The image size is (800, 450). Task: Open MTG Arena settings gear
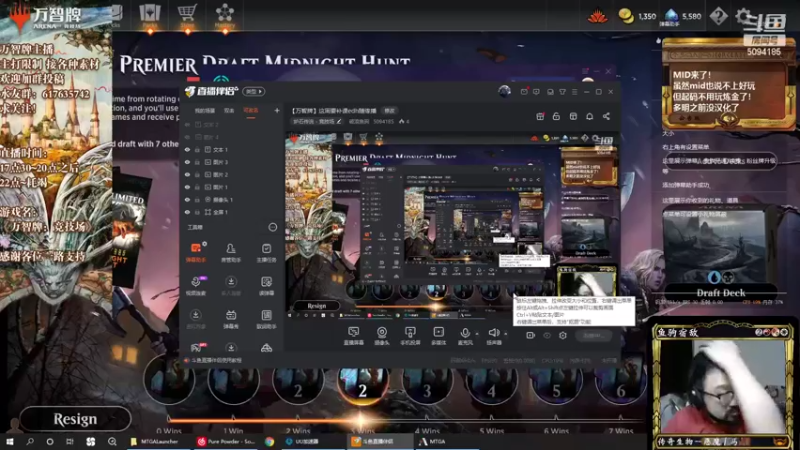click(743, 17)
